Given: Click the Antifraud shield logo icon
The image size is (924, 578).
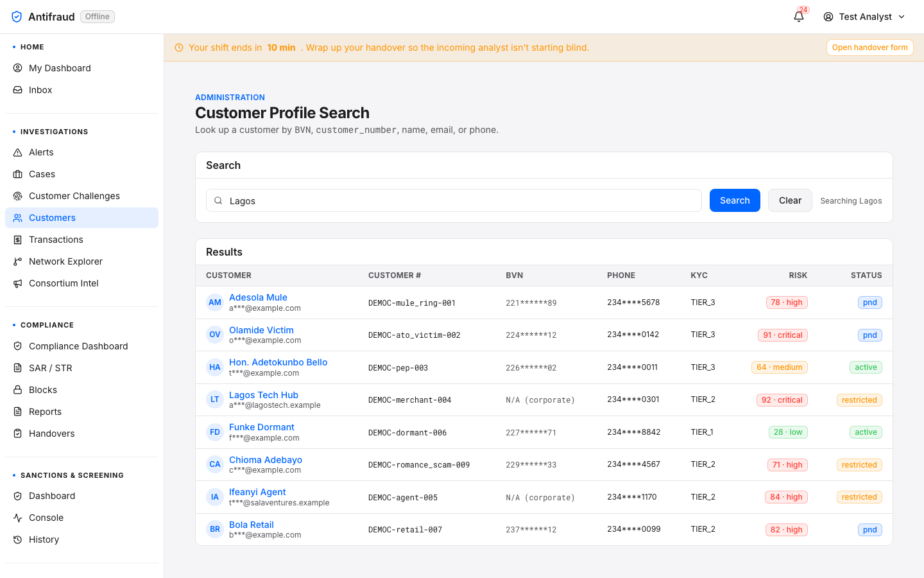Looking at the screenshot, I should tap(17, 17).
